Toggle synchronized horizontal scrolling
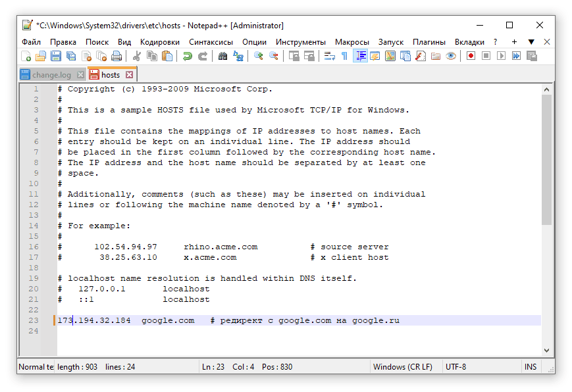Image resolution: width=572 pixels, height=392 pixels. pyautogui.click(x=309, y=56)
